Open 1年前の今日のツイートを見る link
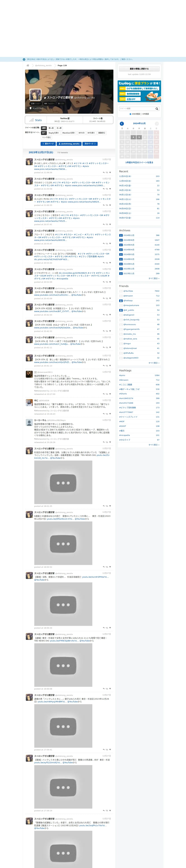This screenshot has height=868, width=186. pos(139,162)
